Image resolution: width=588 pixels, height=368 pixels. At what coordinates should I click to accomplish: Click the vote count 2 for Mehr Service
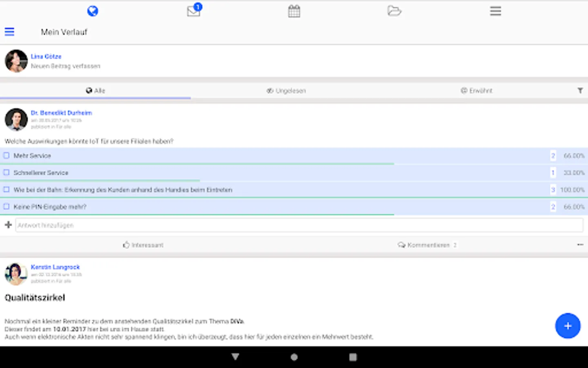pyautogui.click(x=553, y=156)
